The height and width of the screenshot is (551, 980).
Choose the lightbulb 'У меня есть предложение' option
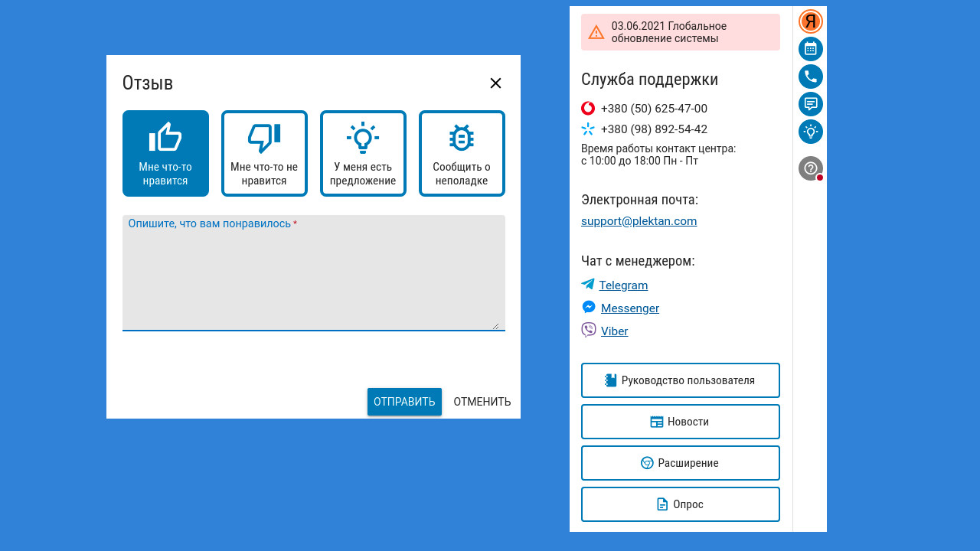tap(363, 153)
